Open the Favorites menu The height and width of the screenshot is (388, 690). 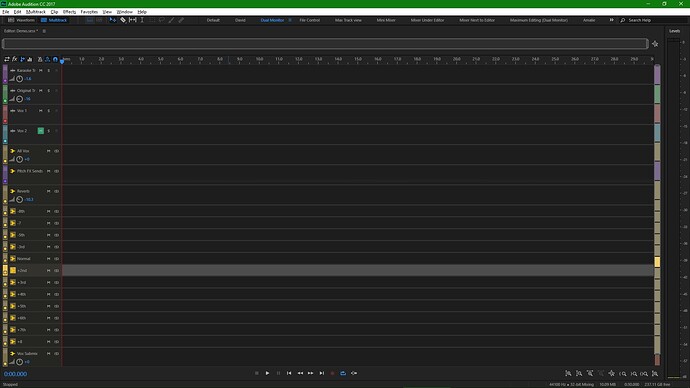[x=89, y=12]
